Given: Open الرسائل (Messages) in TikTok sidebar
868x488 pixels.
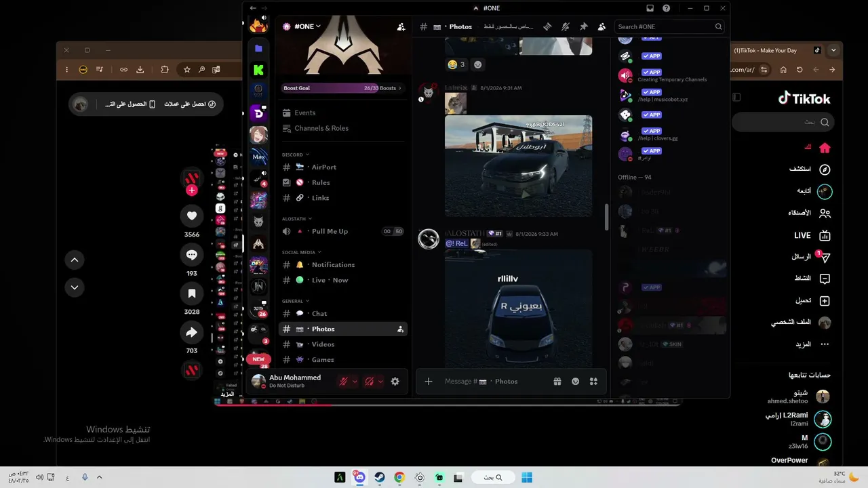Looking at the screenshot, I should click(x=811, y=257).
